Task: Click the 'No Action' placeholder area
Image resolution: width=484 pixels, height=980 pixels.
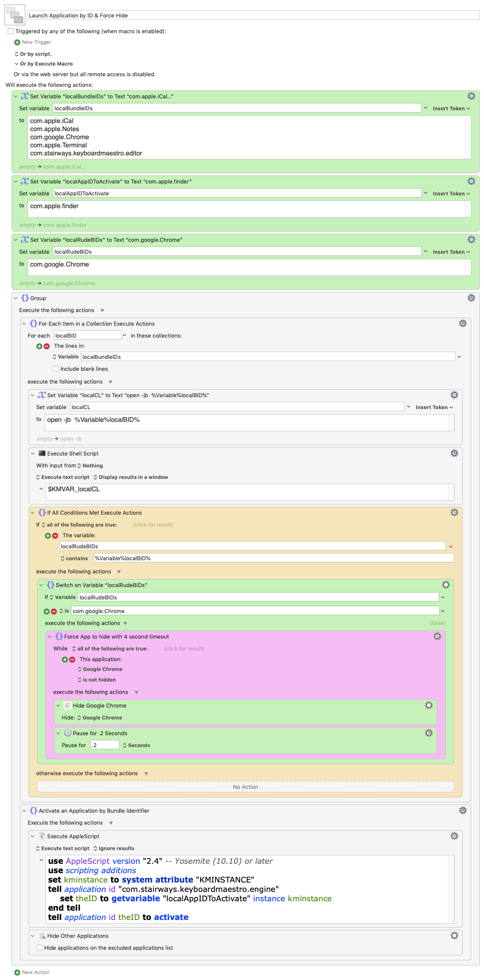Action: tap(245, 787)
